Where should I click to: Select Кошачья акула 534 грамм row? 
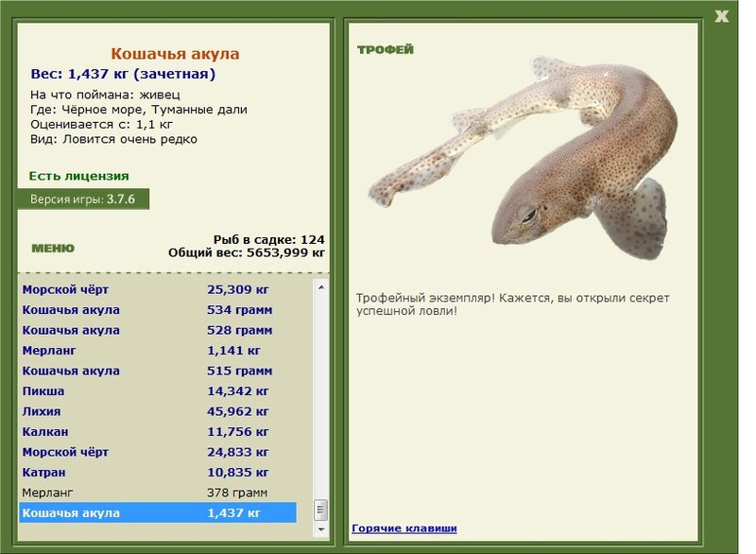[x=158, y=309]
